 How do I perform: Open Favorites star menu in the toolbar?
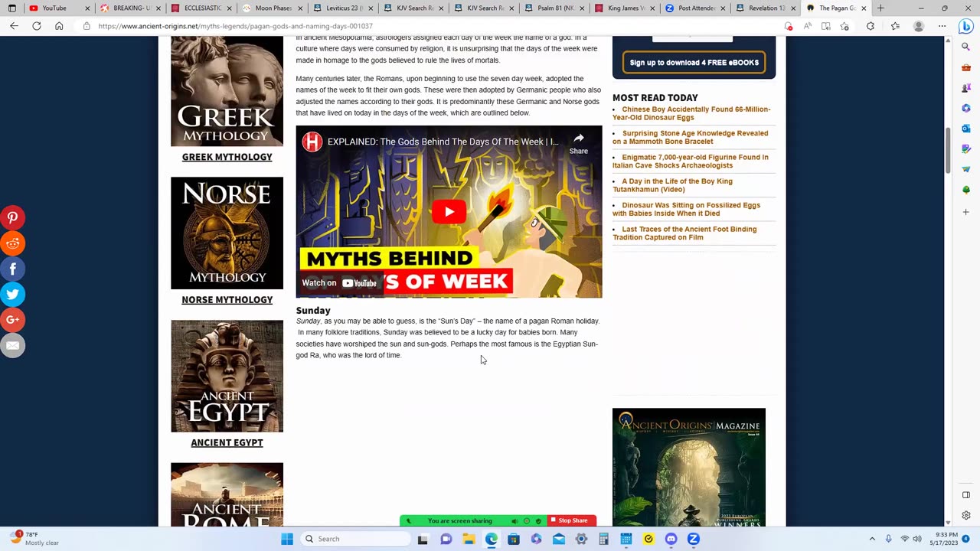pos(895,26)
